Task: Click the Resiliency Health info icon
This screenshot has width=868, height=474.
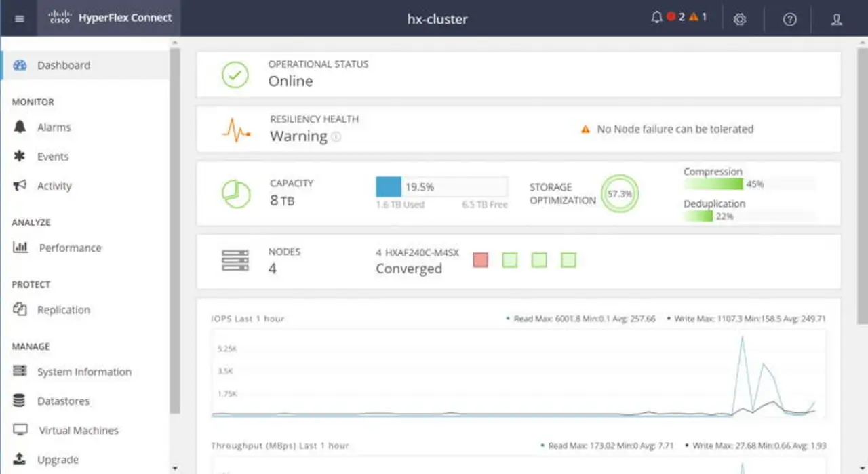Action: 336,137
